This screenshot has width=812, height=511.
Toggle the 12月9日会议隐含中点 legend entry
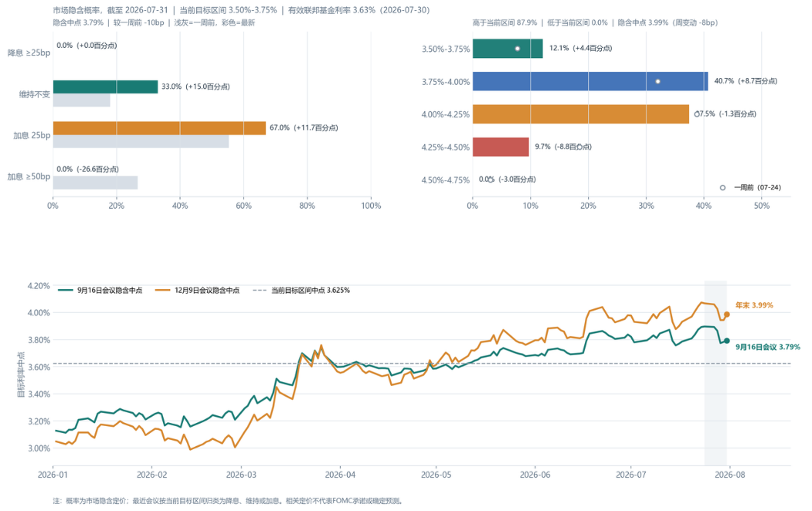[197, 290]
